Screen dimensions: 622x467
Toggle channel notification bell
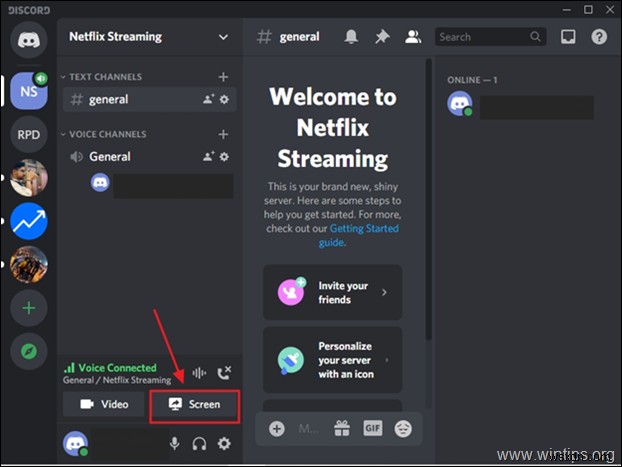point(351,37)
